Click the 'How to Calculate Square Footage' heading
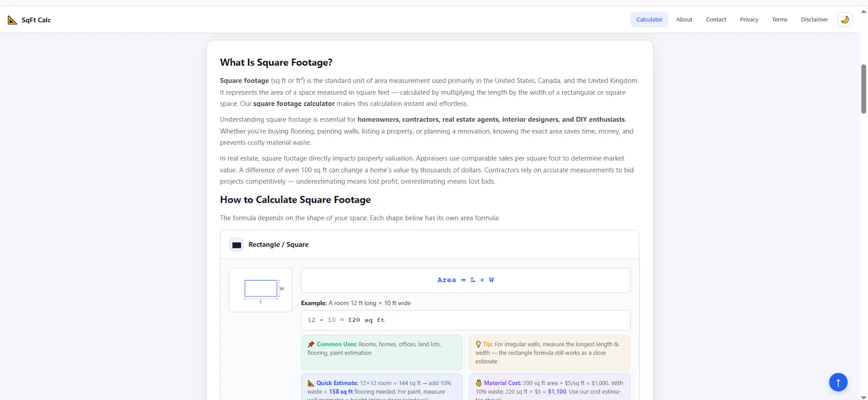Image resolution: width=868 pixels, height=400 pixels. pyautogui.click(x=295, y=199)
